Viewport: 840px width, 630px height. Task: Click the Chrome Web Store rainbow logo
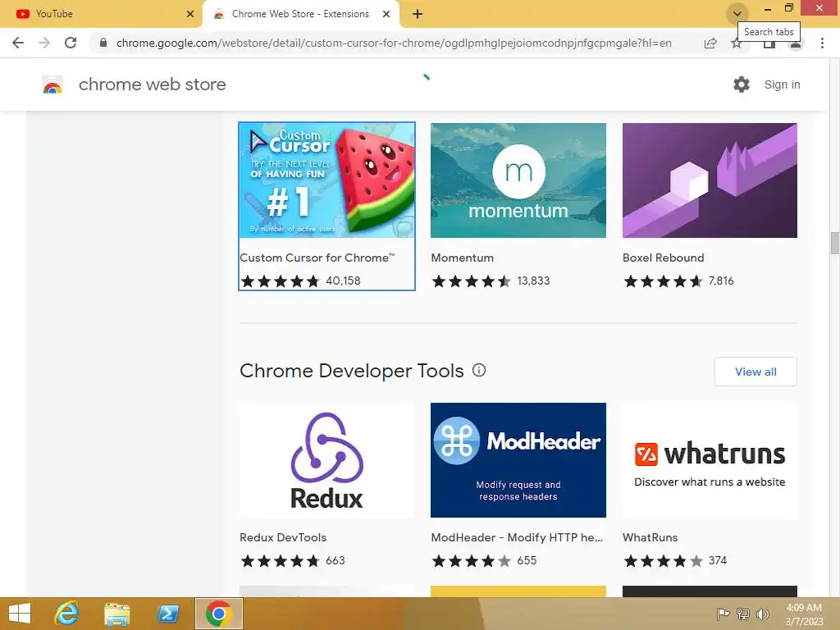[52, 84]
